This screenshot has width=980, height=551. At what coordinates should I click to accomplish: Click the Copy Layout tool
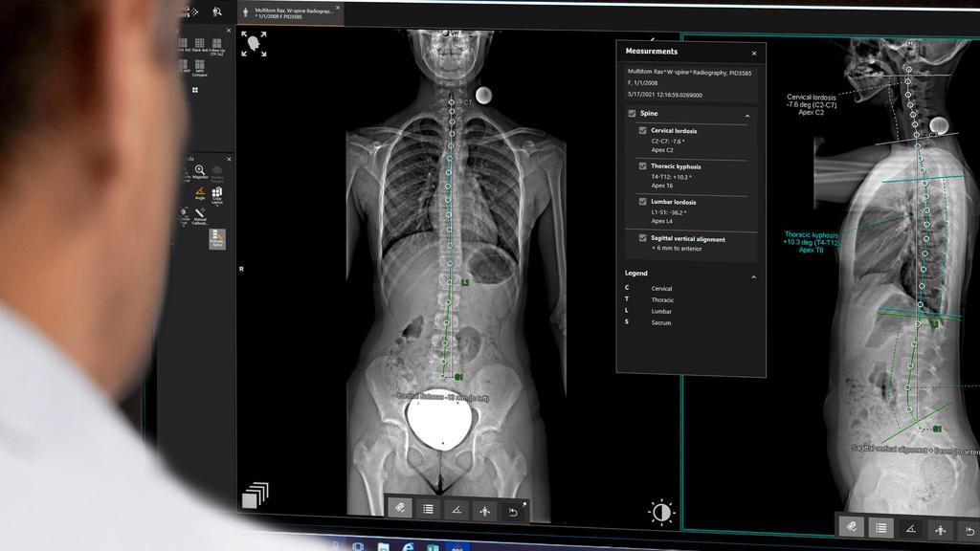coord(217,195)
